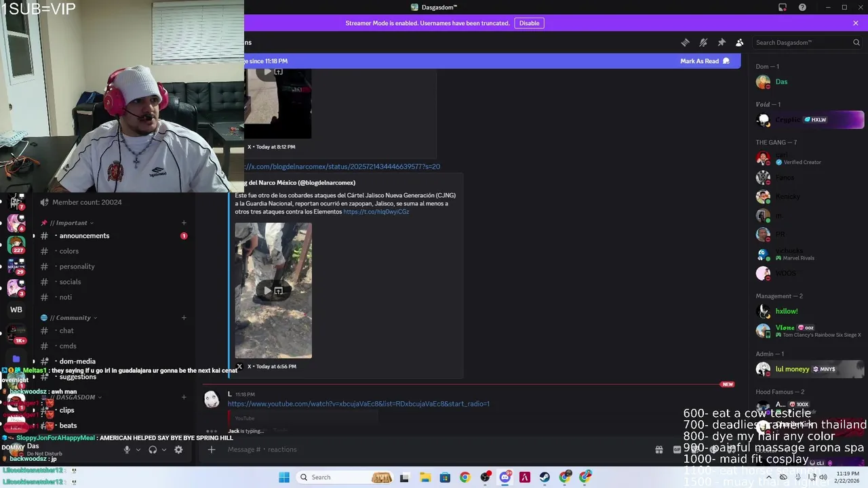Click the plus attach button beside message box
Image resolution: width=868 pixels, height=488 pixels.
coord(212,449)
